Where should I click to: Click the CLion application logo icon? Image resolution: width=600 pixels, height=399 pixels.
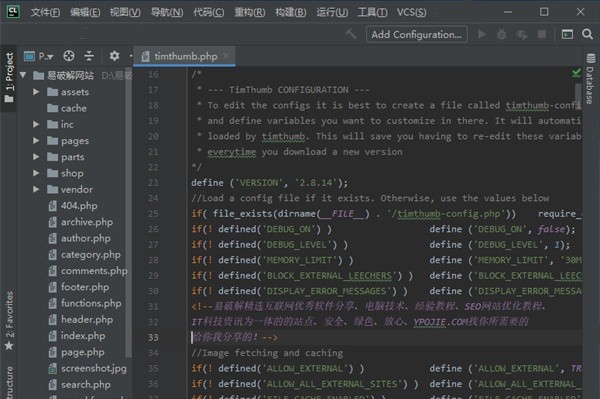[13, 12]
